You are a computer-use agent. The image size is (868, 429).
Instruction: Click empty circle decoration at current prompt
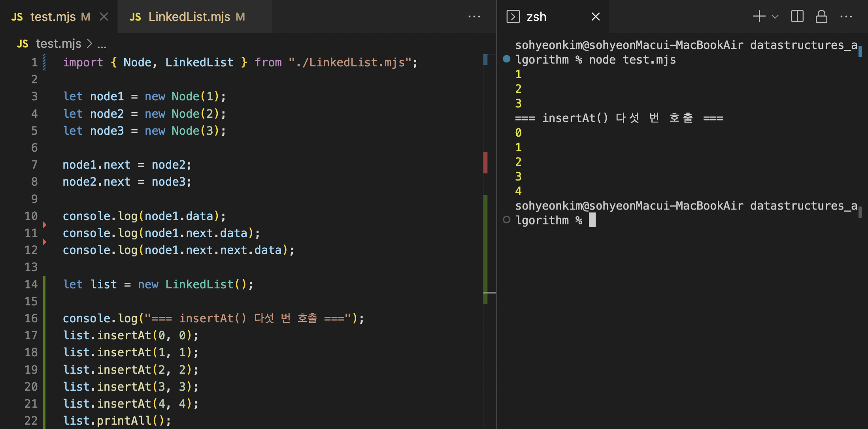coord(506,220)
